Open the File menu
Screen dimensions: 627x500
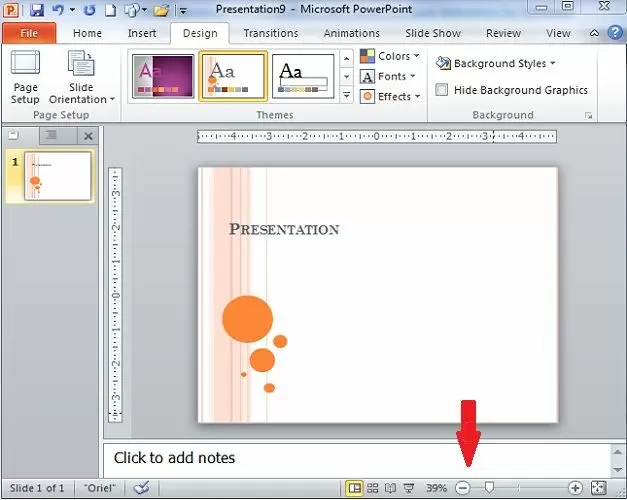click(x=29, y=33)
